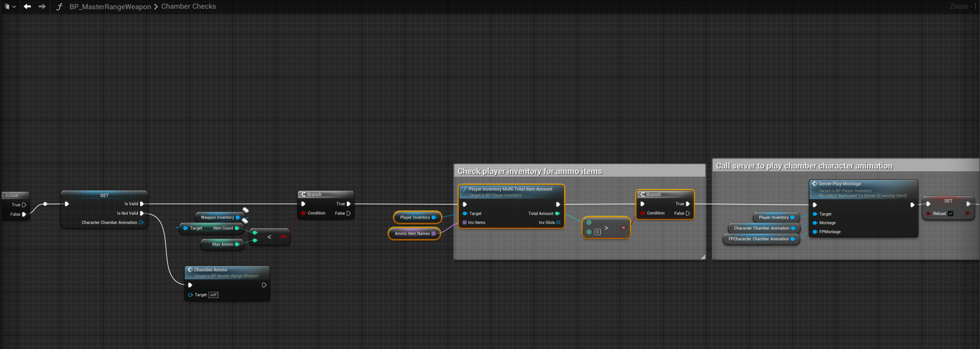Click the breadcrumb chevron before Chamber Checks
The height and width of the screenshot is (349, 980).
tap(156, 7)
